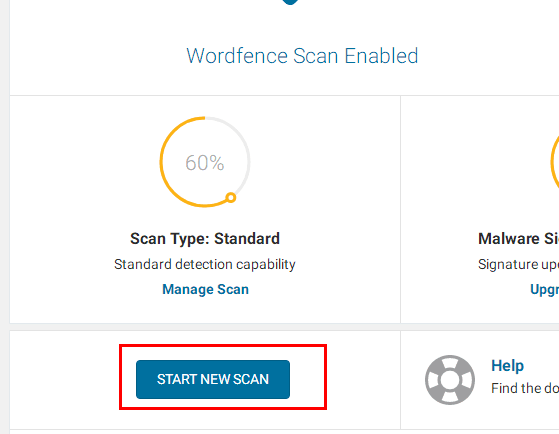Screen dimensions: 559x434
Task: Click the Scan Type: Standard title
Action: click(205, 239)
